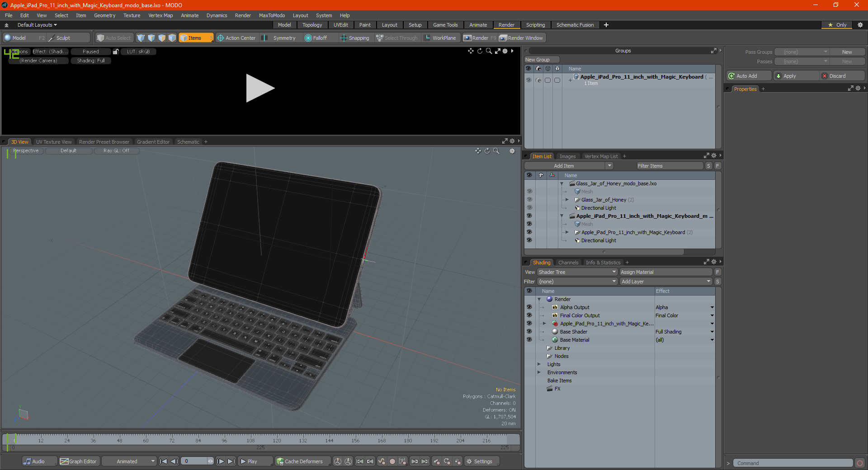This screenshot has height=470, width=868.
Task: Open the Texture menu
Action: click(132, 15)
